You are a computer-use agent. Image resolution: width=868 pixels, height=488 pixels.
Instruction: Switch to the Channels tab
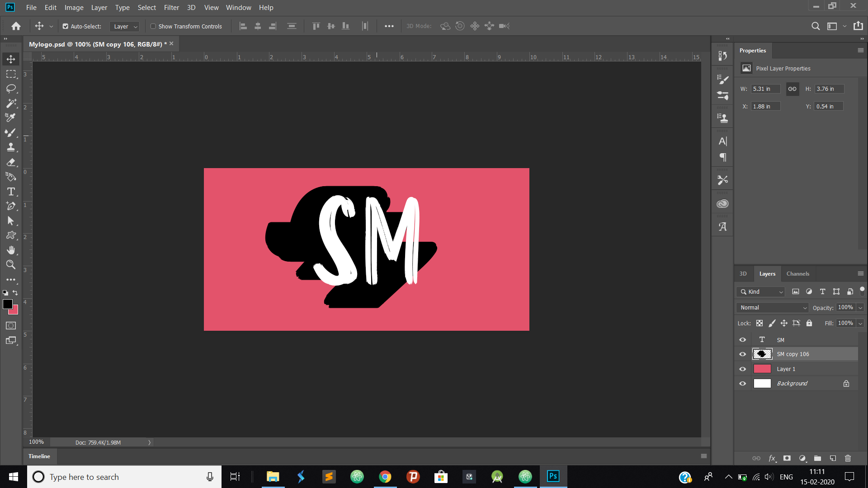[x=797, y=274]
